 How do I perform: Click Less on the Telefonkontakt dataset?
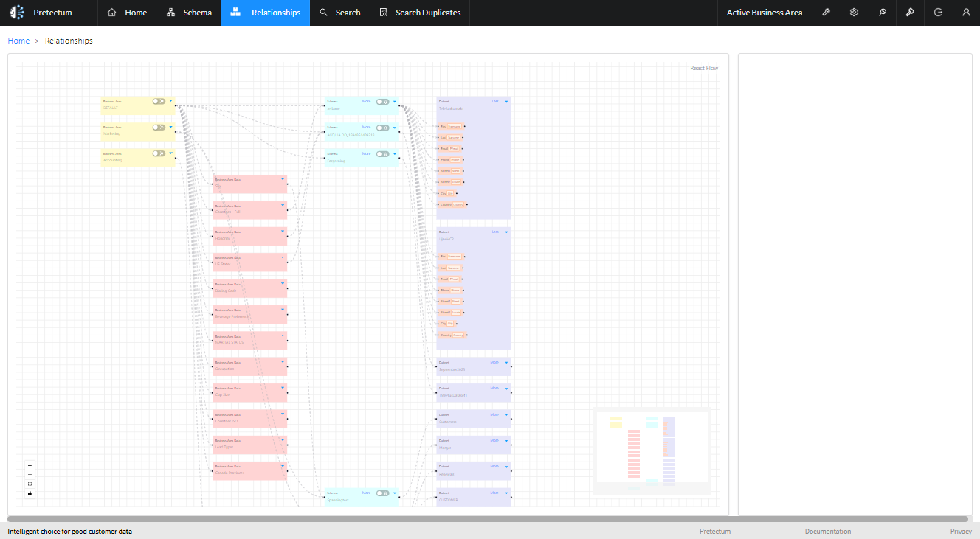click(x=495, y=101)
